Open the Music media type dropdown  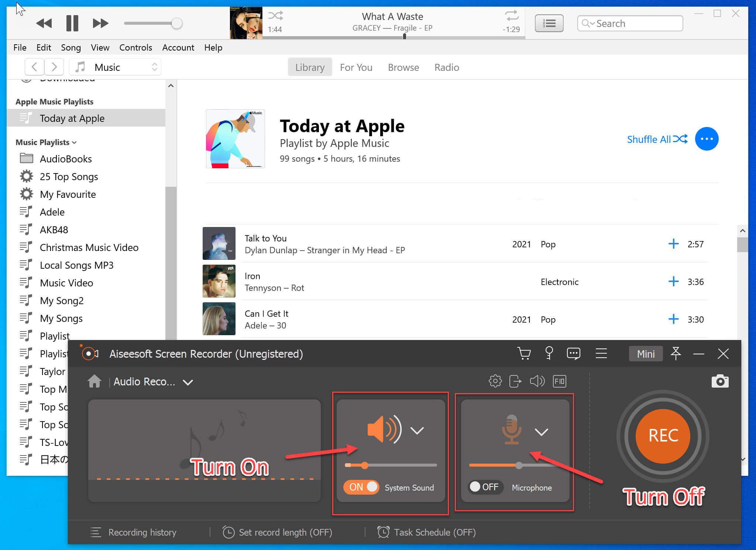(x=115, y=67)
